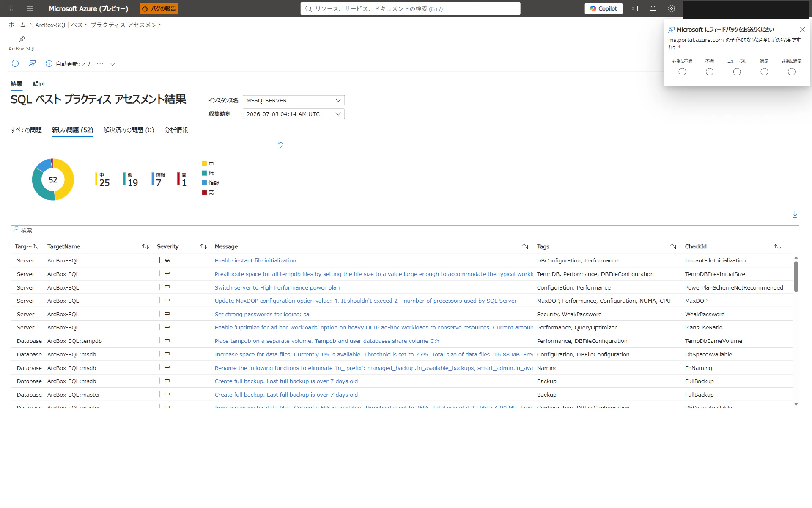Click the red 高 legend swatch

point(204,192)
